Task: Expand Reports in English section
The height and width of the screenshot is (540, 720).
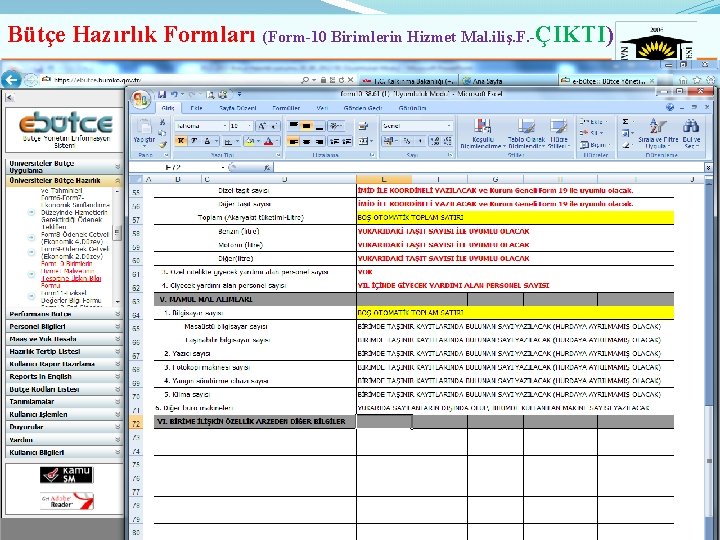Action: pyautogui.click(x=64, y=377)
